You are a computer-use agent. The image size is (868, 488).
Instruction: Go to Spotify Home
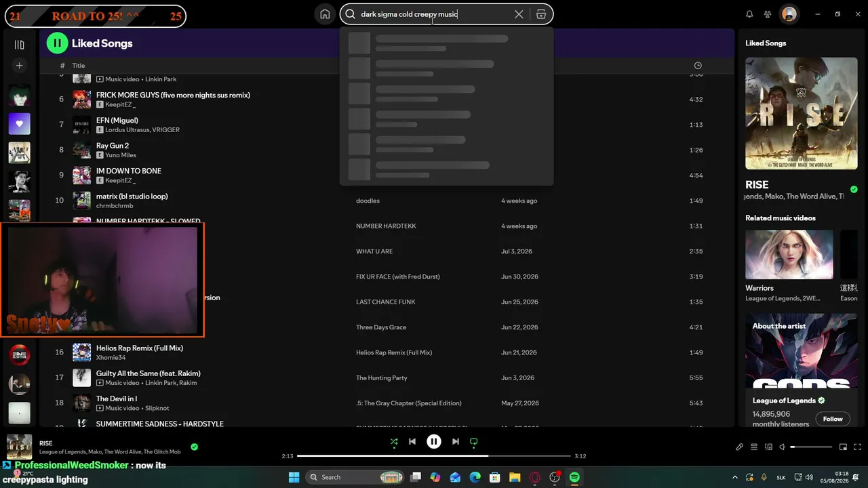click(325, 14)
